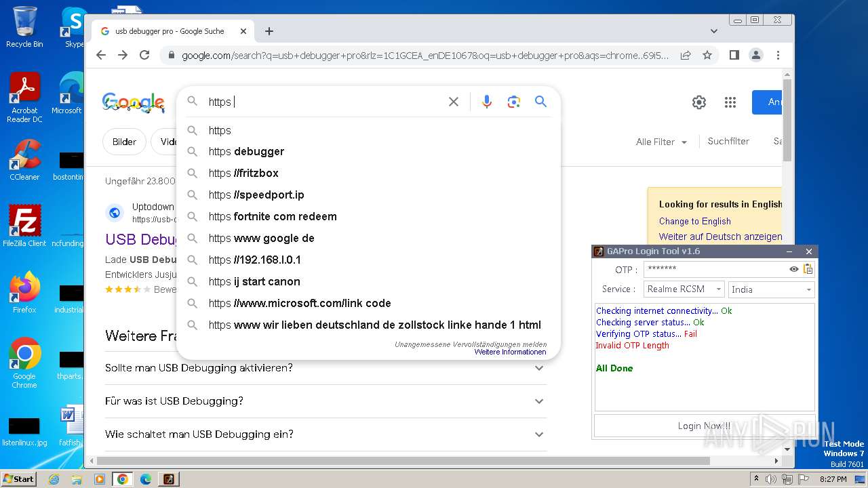Select suggestion 'https www google de'

tap(368, 239)
